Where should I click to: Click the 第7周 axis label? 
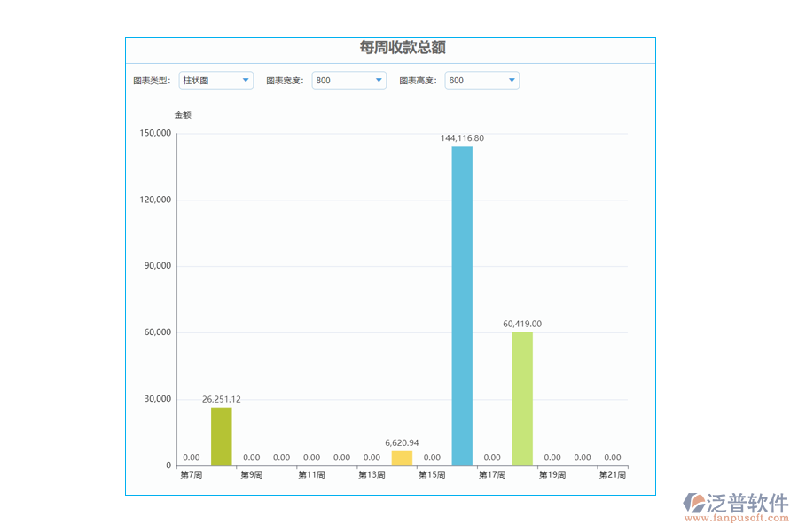click(192, 474)
